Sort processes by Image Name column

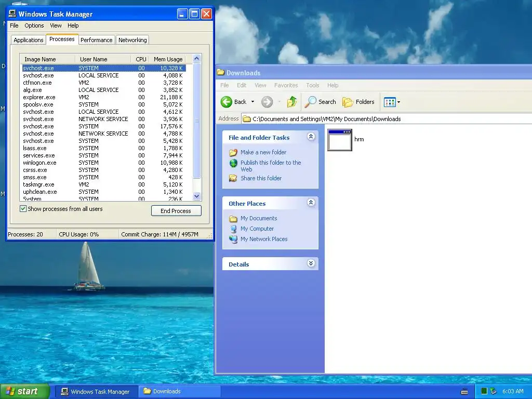pyautogui.click(x=47, y=59)
